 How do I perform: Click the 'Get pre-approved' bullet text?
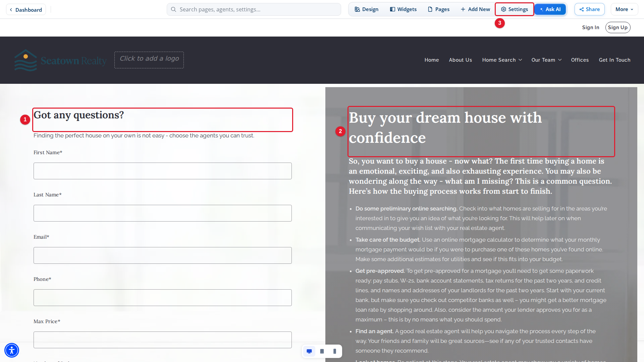pyautogui.click(x=481, y=295)
